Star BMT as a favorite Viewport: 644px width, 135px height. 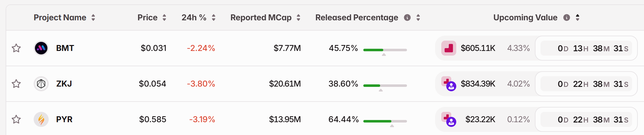tap(16, 48)
